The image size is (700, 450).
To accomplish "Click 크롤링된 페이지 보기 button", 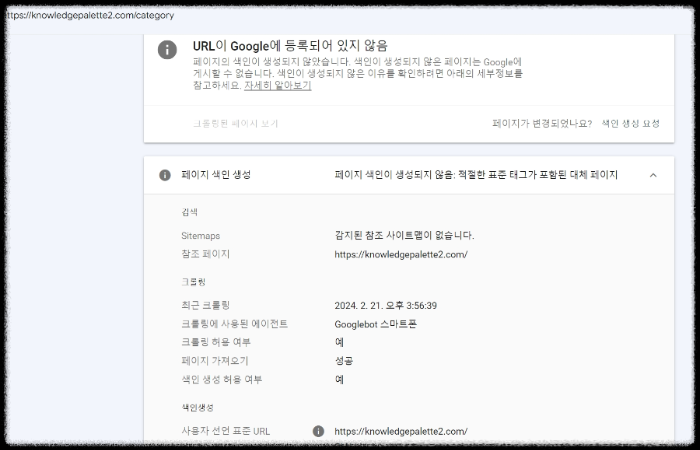I will click(x=235, y=124).
